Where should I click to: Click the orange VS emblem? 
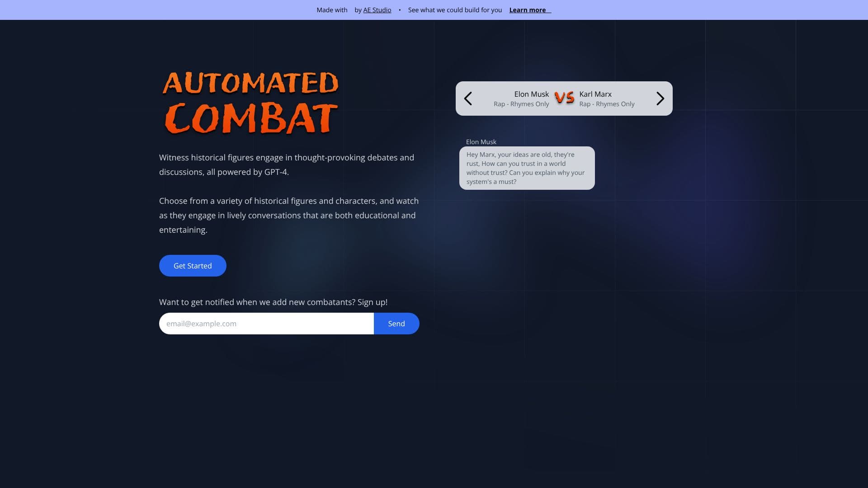[564, 98]
